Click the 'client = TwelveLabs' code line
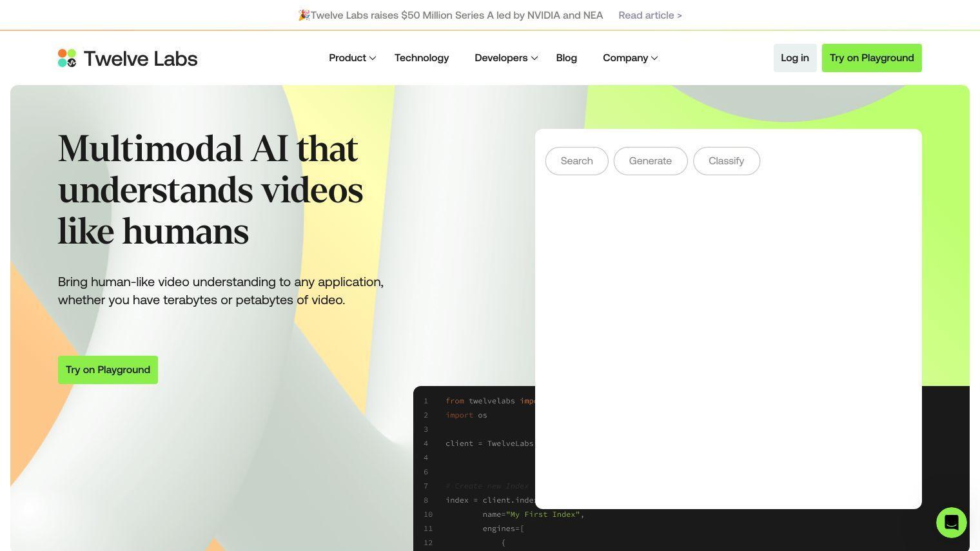980x551 pixels. pos(489,443)
